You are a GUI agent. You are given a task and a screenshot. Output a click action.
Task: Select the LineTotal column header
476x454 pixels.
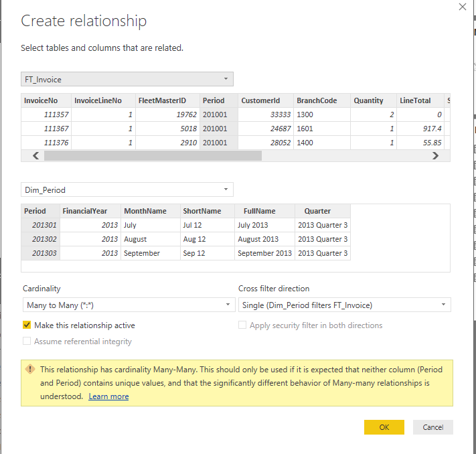[x=420, y=100]
